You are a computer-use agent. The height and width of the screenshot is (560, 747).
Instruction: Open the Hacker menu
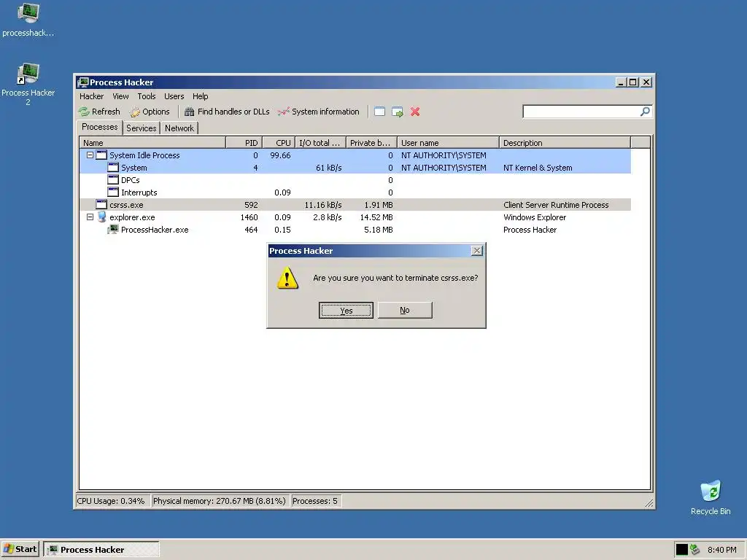pos(91,96)
